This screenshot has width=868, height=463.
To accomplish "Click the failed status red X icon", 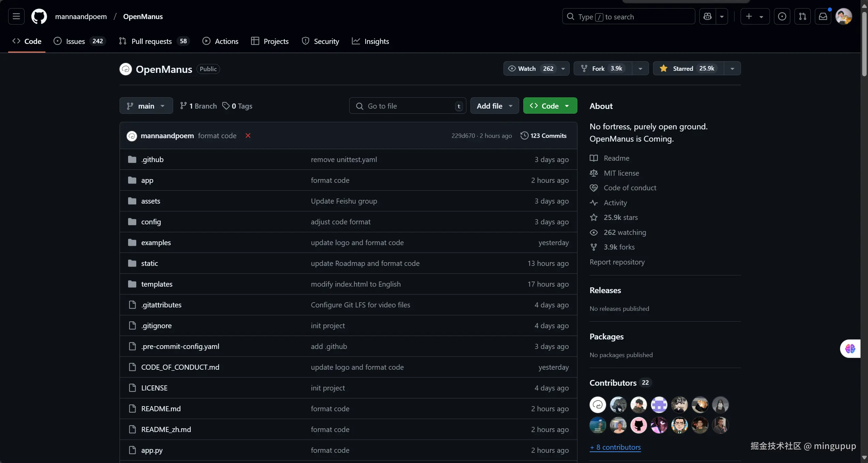I will click(248, 135).
